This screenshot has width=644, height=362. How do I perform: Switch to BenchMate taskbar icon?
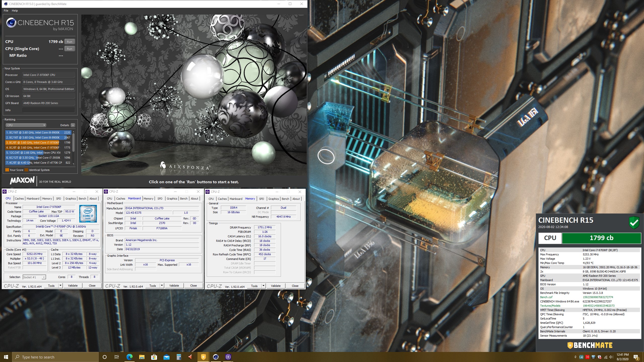click(x=203, y=357)
